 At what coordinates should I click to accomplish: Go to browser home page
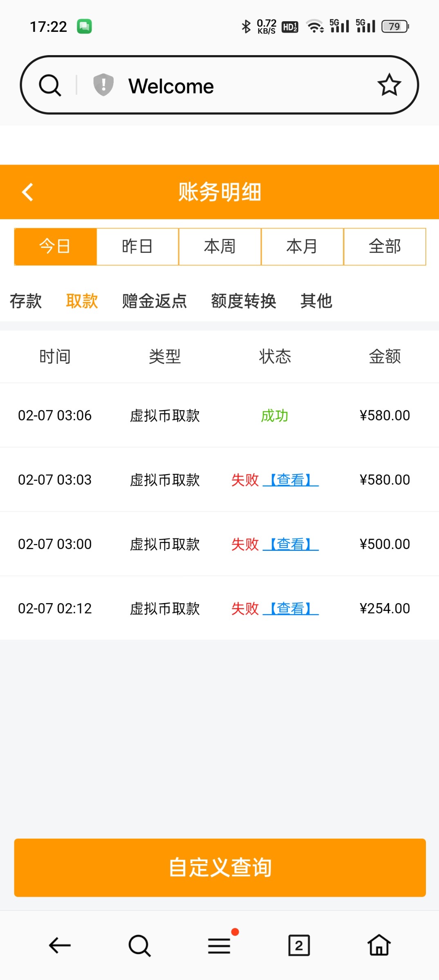click(x=379, y=945)
